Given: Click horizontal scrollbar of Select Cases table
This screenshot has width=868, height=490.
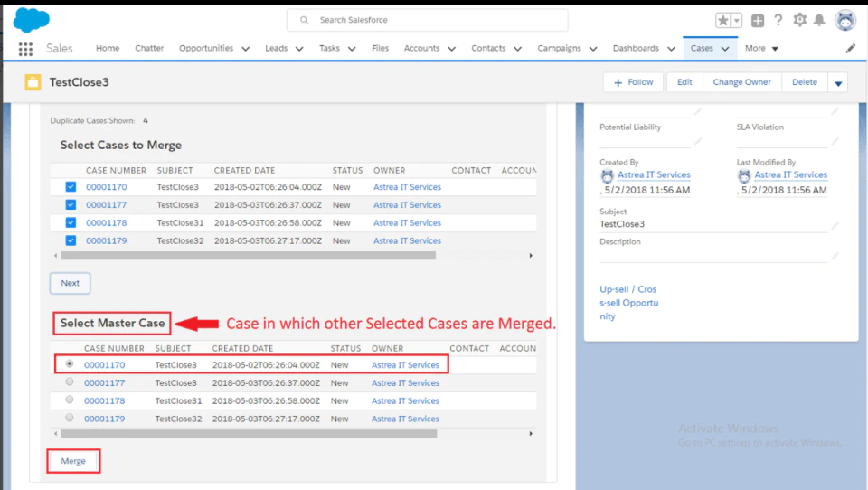Looking at the screenshot, I should (249, 256).
